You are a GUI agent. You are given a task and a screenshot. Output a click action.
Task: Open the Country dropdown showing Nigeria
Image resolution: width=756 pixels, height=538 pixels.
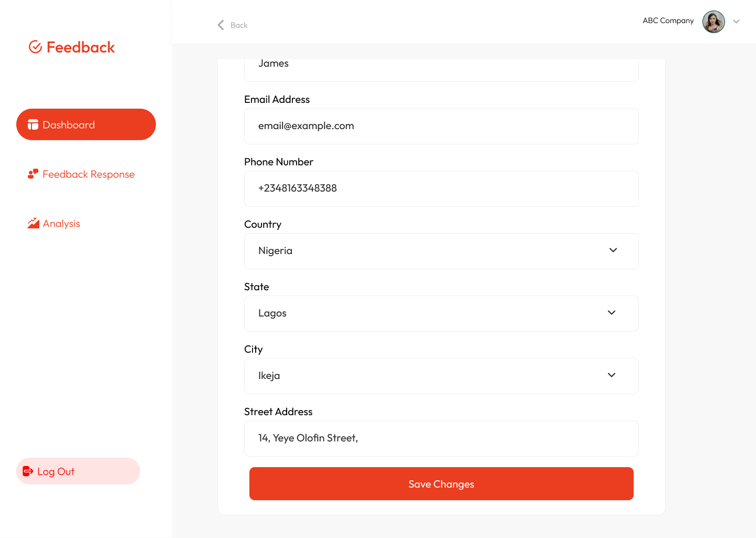tap(441, 251)
